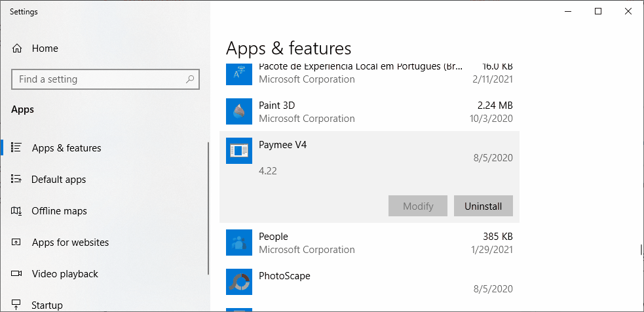This screenshot has width=644, height=312.
Task: Select the Paymee V4 app name
Action: (282, 145)
